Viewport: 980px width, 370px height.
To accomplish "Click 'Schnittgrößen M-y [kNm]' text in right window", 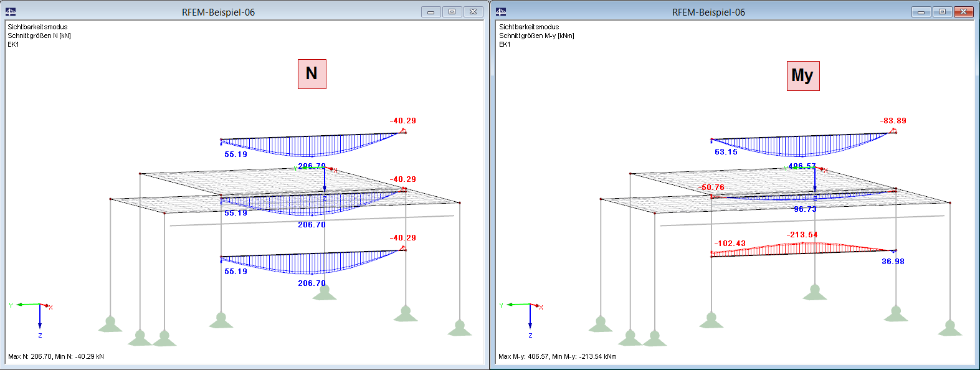I will (x=536, y=36).
